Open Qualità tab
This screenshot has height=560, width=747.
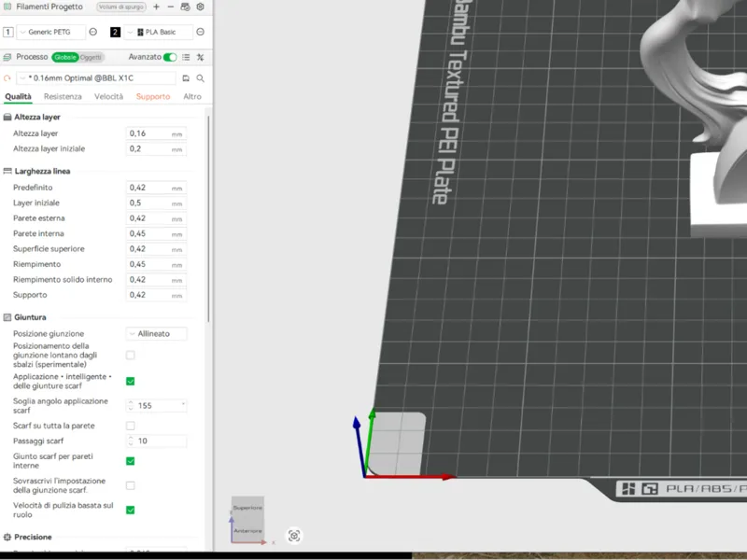click(x=18, y=96)
